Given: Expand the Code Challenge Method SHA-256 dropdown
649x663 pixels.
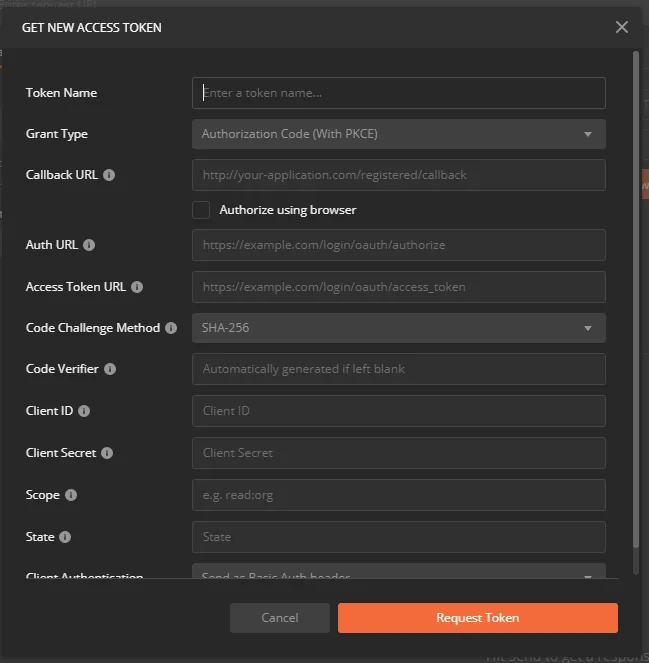Looking at the screenshot, I should [398, 328].
